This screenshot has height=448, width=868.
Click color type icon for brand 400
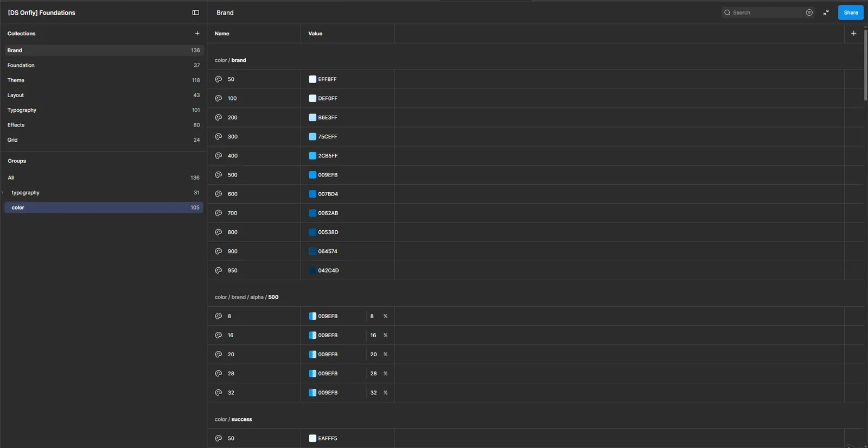click(x=219, y=156)
